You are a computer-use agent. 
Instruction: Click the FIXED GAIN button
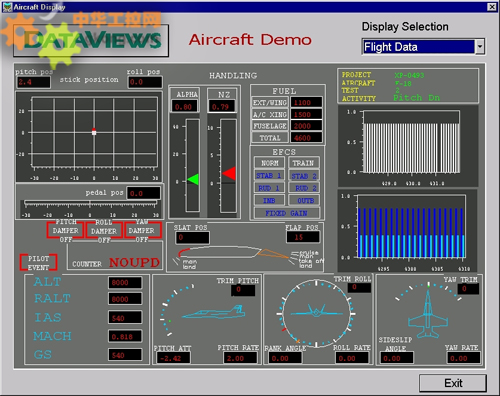[286, 213]
